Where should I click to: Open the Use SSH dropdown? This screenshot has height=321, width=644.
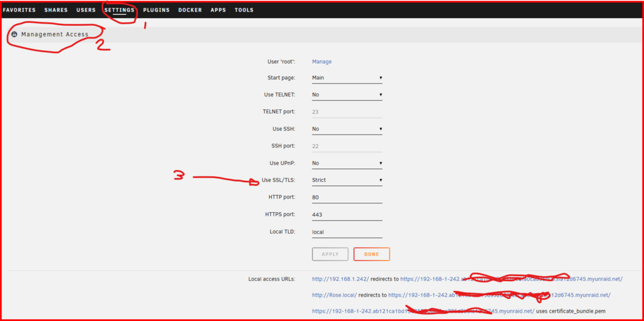pyautogui.click(x=347, y=129)
